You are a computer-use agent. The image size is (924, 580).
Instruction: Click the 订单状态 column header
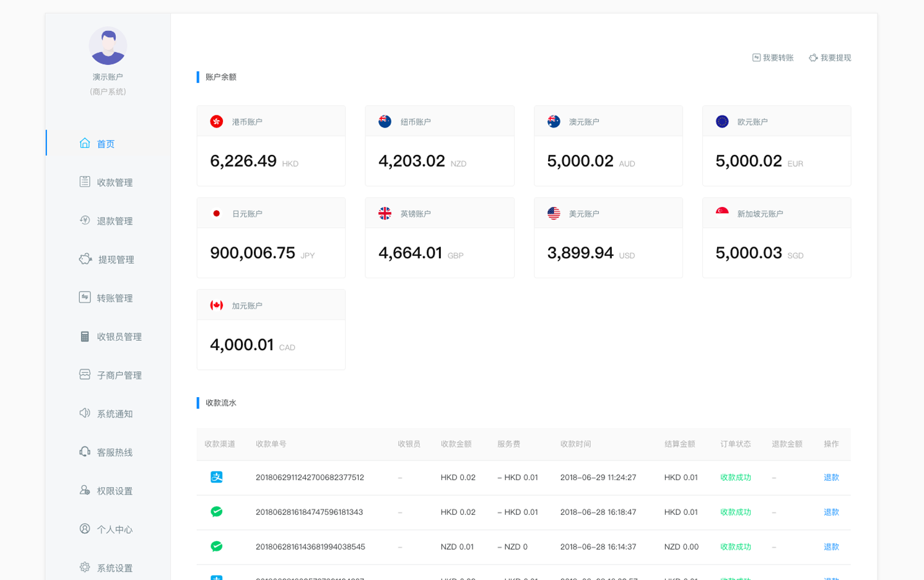[735, 444]
